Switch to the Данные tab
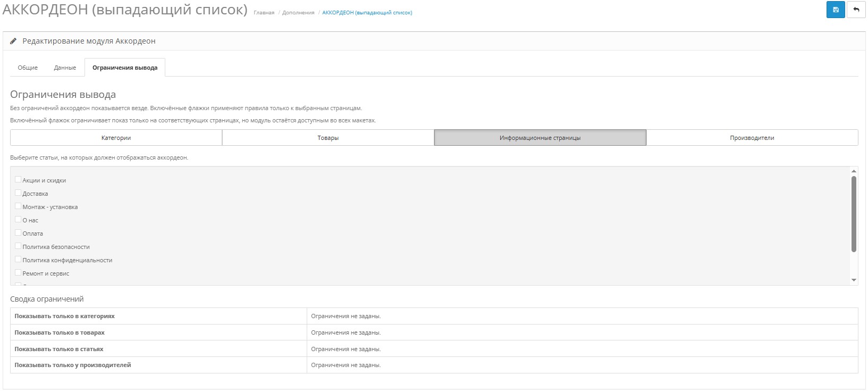This screenshot has height=391, width=868. coord(65,68)
